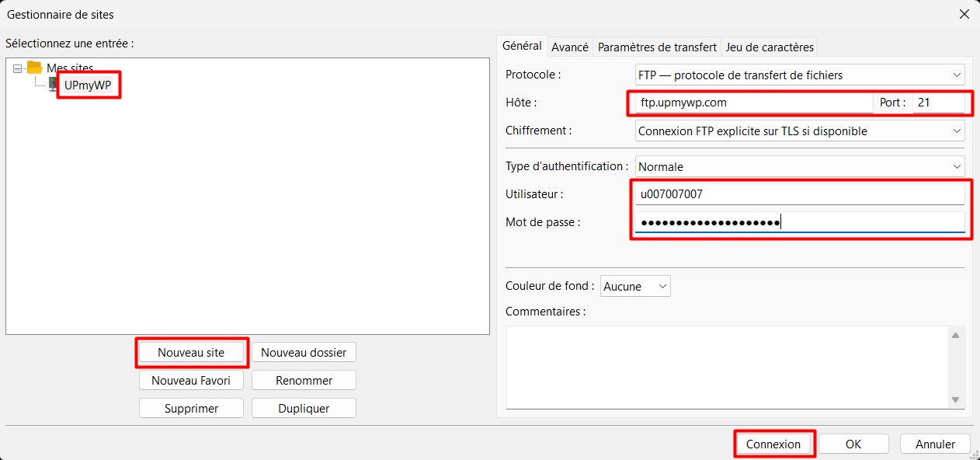The width and height of the screenshot is (980, 460).
Task: Click the Annuler button
Action: pos(936,444)
